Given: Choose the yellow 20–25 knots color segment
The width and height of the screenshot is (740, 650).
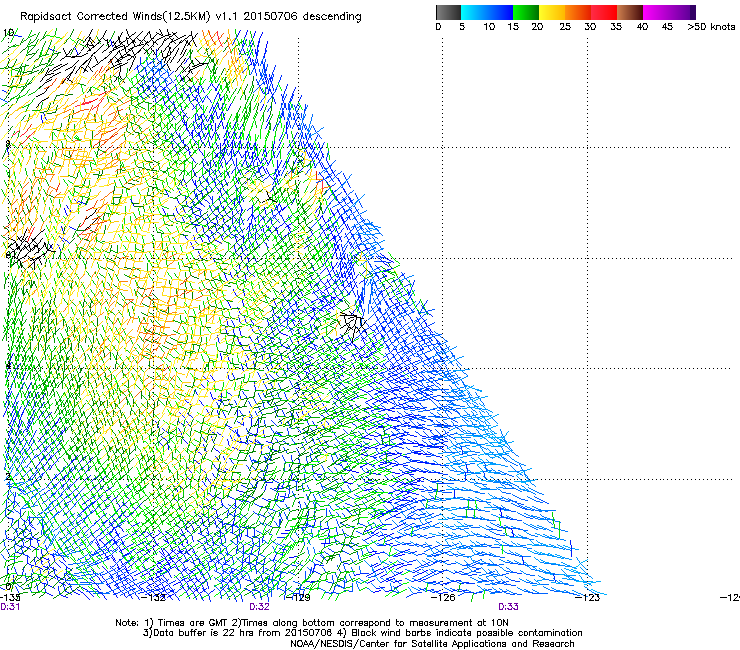Looking at the screenshot, I should [552, 12].
